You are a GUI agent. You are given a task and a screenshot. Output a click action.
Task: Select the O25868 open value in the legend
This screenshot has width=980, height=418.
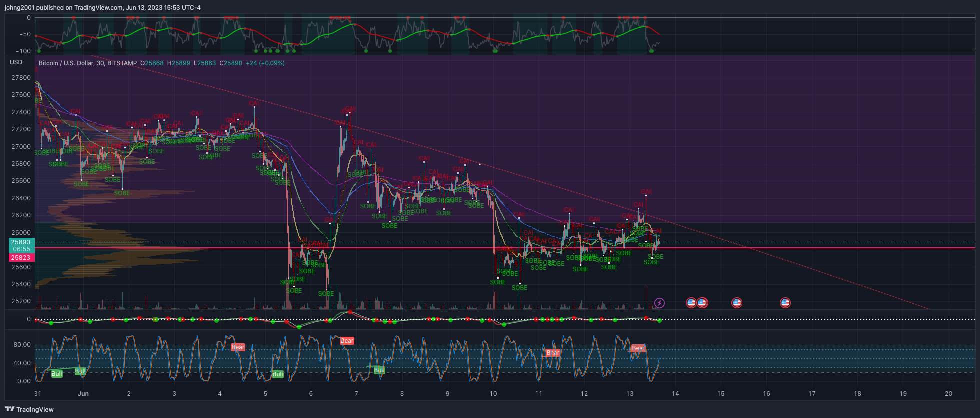pyautogui.click(x=152, y=63)
